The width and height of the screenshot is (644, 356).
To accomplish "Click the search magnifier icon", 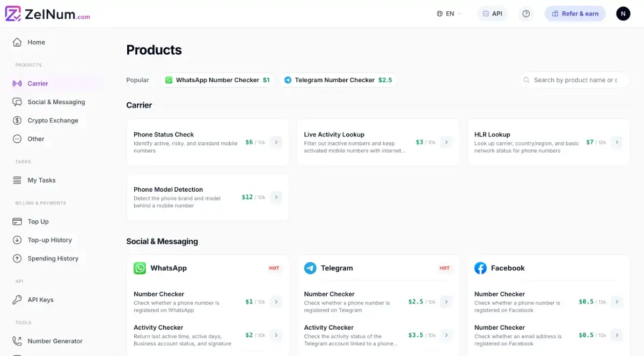I will click(526, 80).
